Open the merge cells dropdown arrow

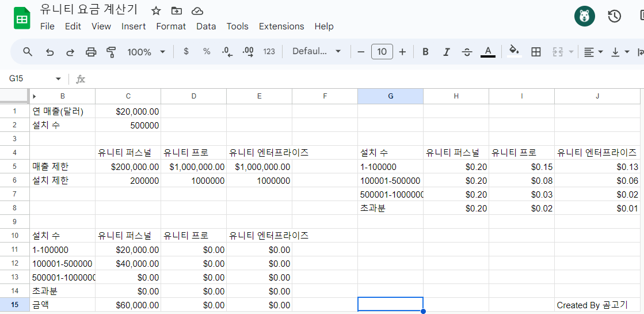pos(571,52)
